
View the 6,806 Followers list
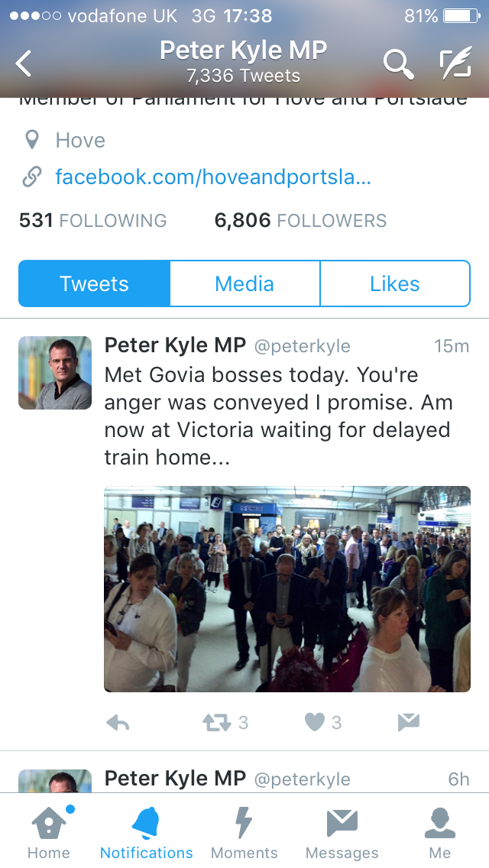click(x=301, y=220)
